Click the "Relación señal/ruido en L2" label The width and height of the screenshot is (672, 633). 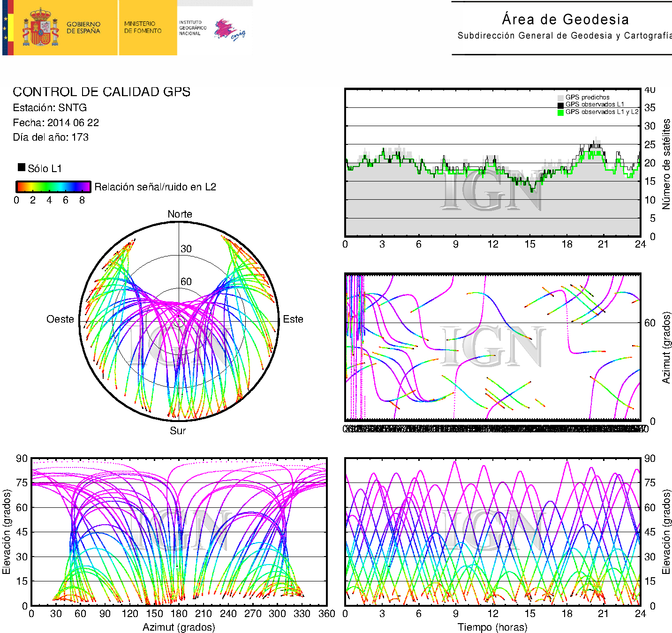click(155, 187)
